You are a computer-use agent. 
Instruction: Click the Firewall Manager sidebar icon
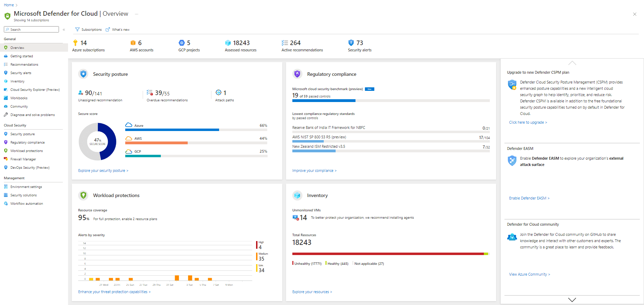coord(6,159)
